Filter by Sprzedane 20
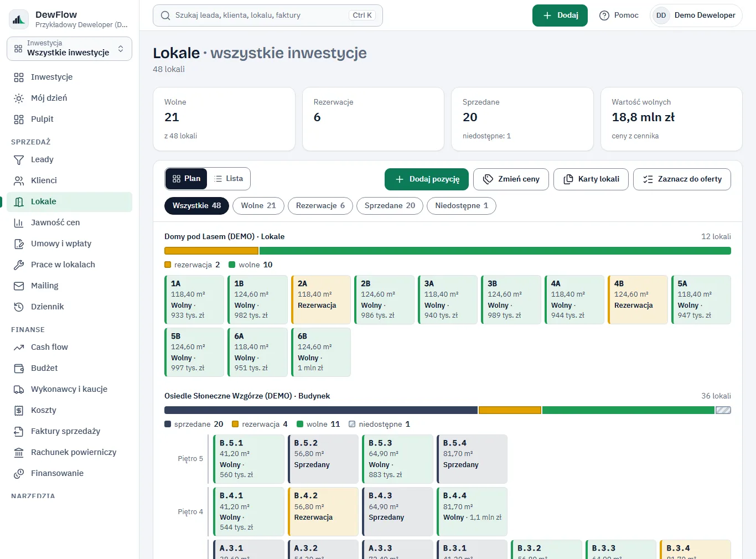The image size is (756, 559). click(390, 206)
